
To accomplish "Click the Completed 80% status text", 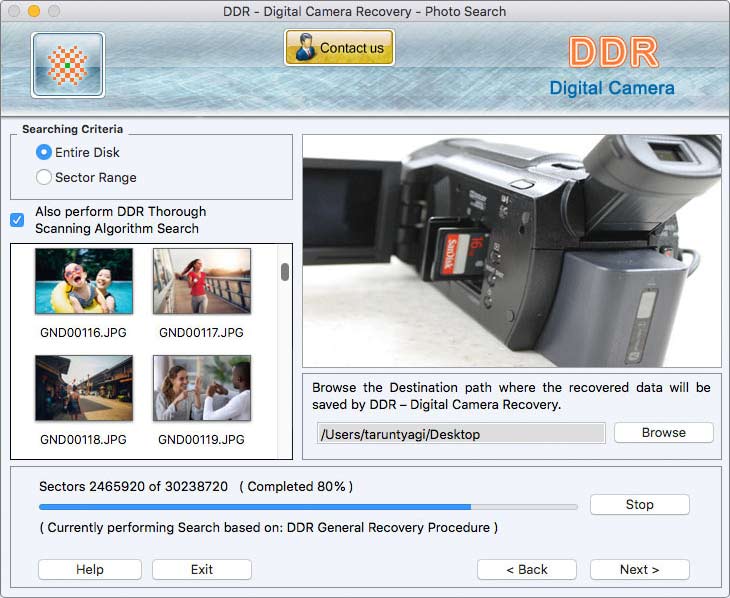I will click(x=296, y=487).
